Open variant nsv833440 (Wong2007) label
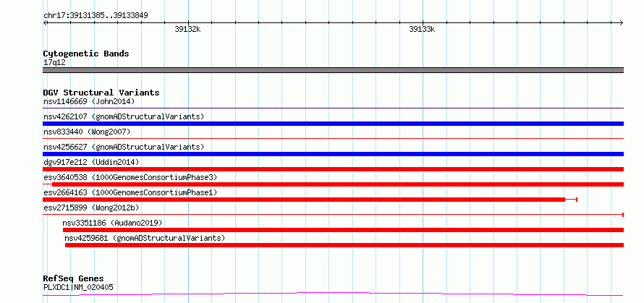The height and width of the screenshot is (303, 644). pos(87,132)
